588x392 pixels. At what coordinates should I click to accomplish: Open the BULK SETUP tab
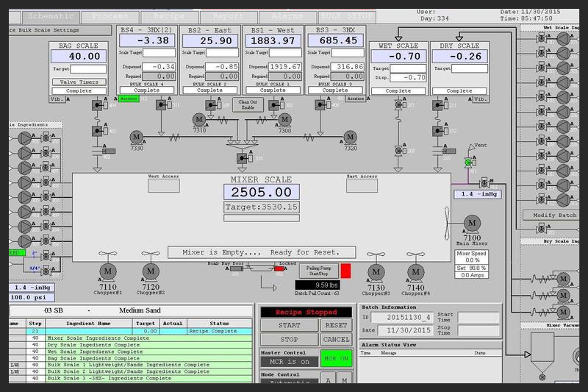pos(346,15)
